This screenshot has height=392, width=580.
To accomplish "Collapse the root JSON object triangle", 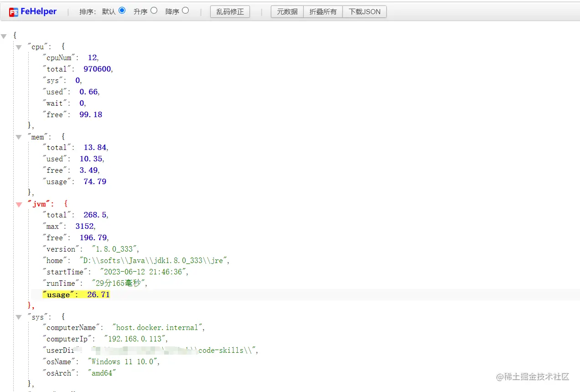I will (4, 35).
